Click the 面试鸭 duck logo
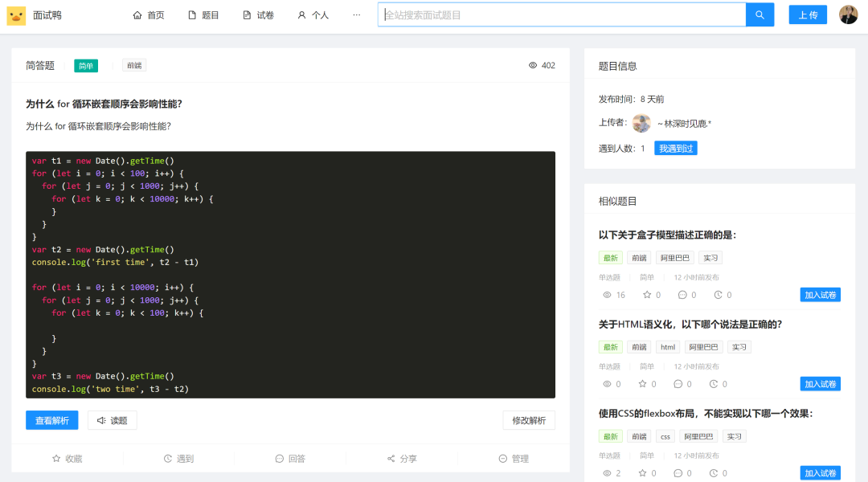868x482 pixels. tap(16, 15)
